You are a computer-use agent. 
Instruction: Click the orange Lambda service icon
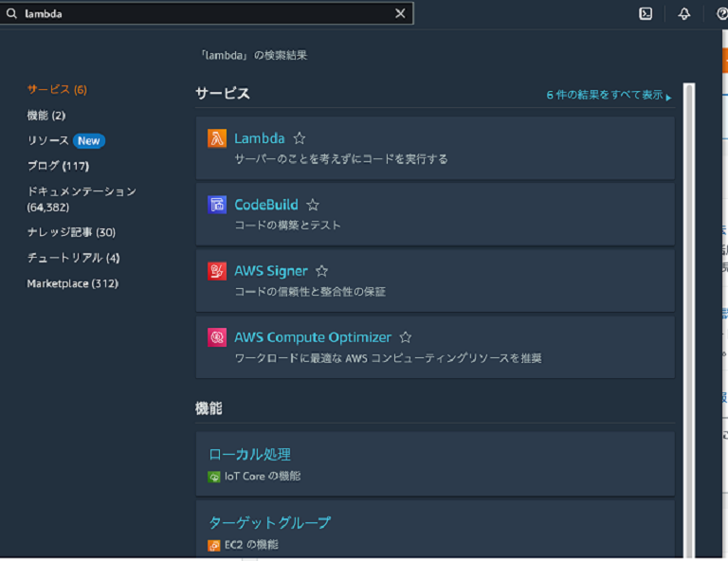point(217,138)
